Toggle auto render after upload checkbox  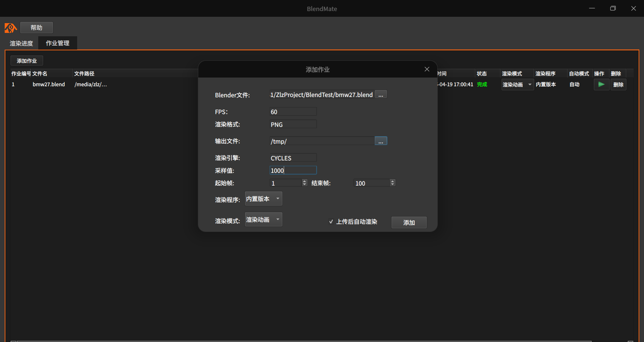click(x=331, y=222)
